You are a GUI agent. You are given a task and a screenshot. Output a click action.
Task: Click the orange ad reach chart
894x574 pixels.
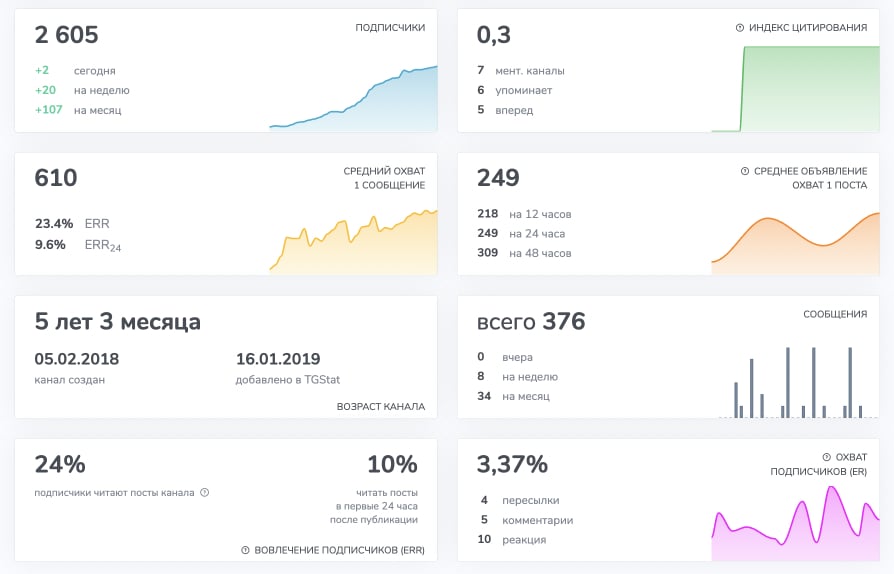[795, 243]
